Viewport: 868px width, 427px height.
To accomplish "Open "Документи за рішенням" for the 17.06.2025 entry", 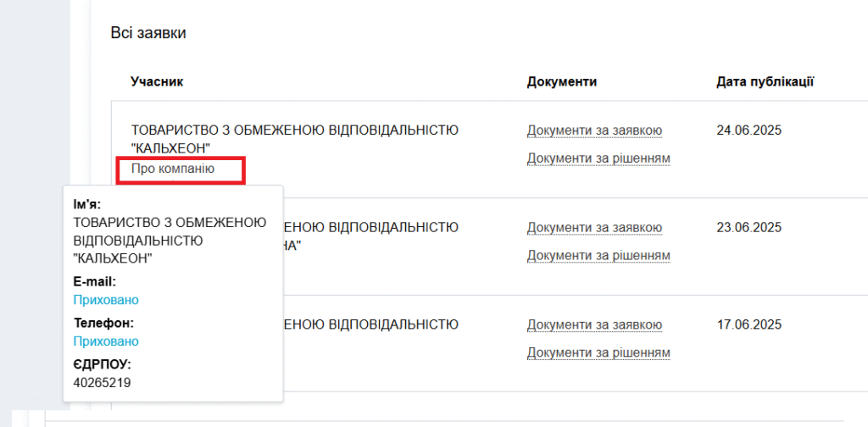I will click(x=598, y=352).
